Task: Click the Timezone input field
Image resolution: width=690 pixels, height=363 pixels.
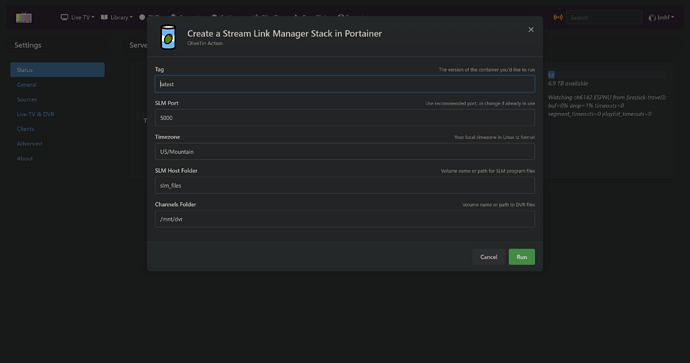Action: (345, 152)
